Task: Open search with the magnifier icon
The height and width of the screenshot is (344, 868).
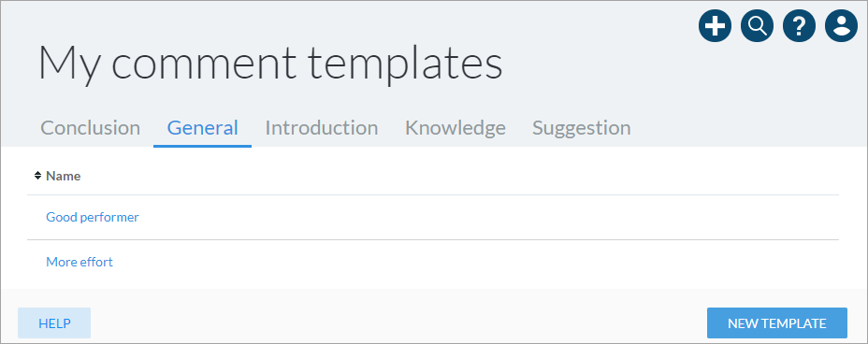Action: 757,26
